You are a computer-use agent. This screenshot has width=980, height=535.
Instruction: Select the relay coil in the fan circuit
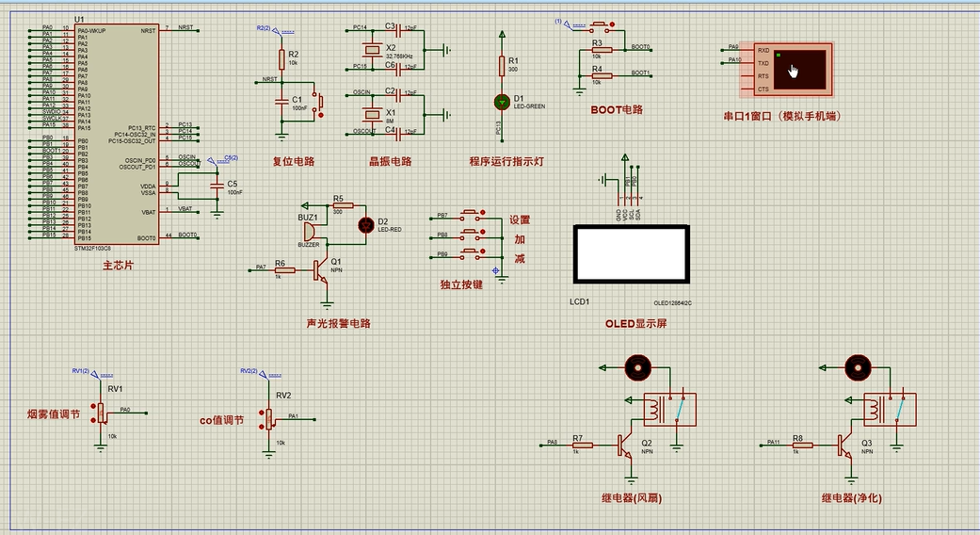click(x=653, y=410)
